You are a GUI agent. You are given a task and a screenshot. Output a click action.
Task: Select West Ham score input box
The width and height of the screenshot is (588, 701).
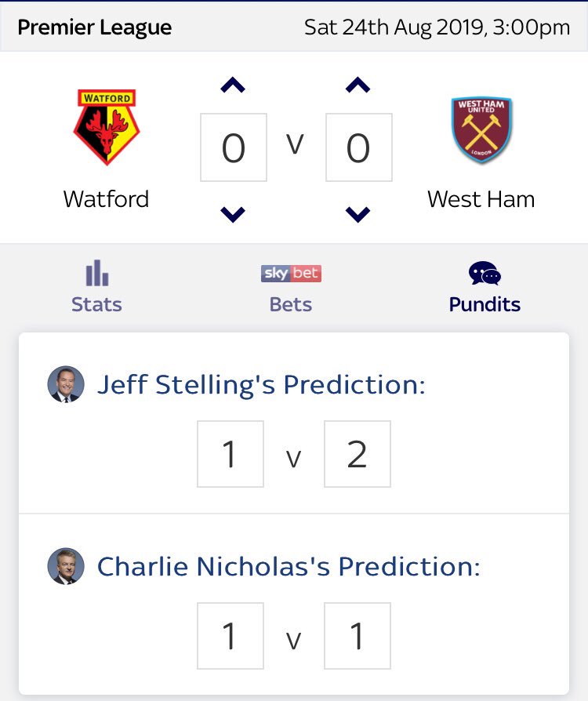[x=358, y=147]
